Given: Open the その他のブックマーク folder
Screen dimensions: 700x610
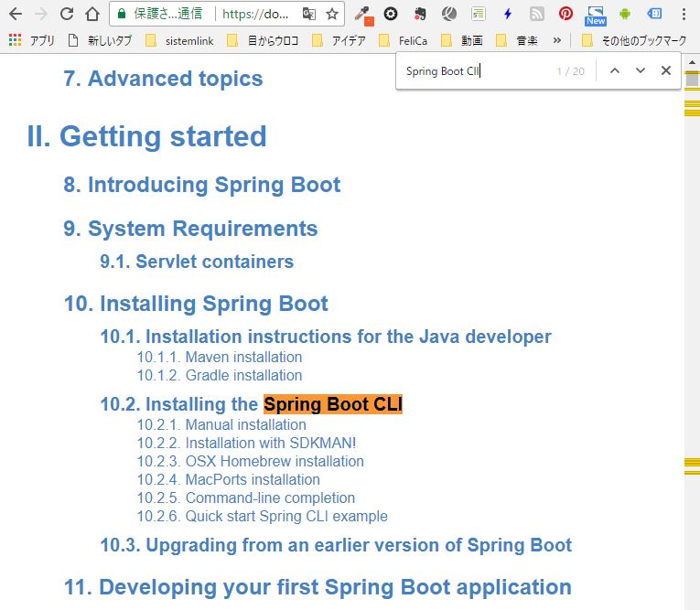Looking at the screenshot, I should click(x=634, y=40).
